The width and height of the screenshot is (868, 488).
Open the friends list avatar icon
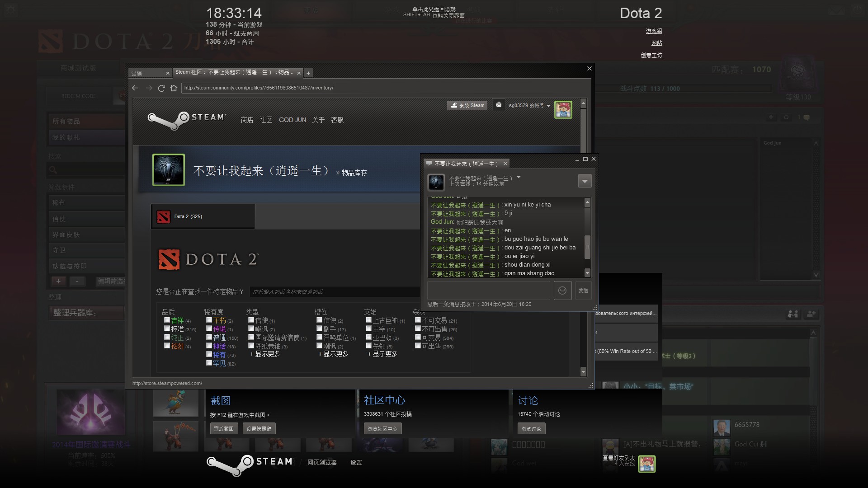[646, 464]
